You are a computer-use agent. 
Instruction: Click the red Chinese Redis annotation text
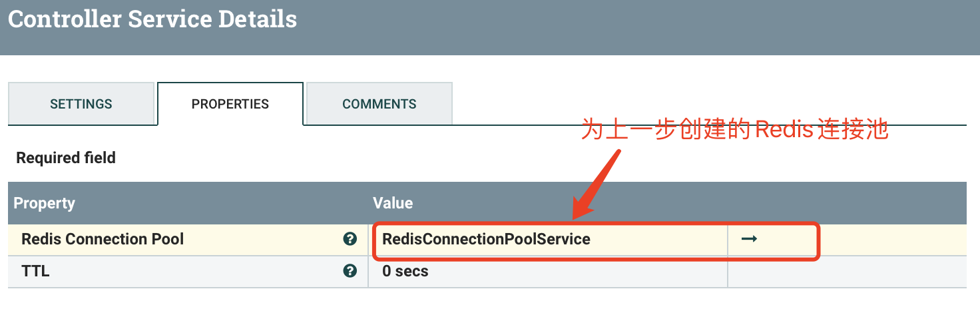tap(734, 130)
